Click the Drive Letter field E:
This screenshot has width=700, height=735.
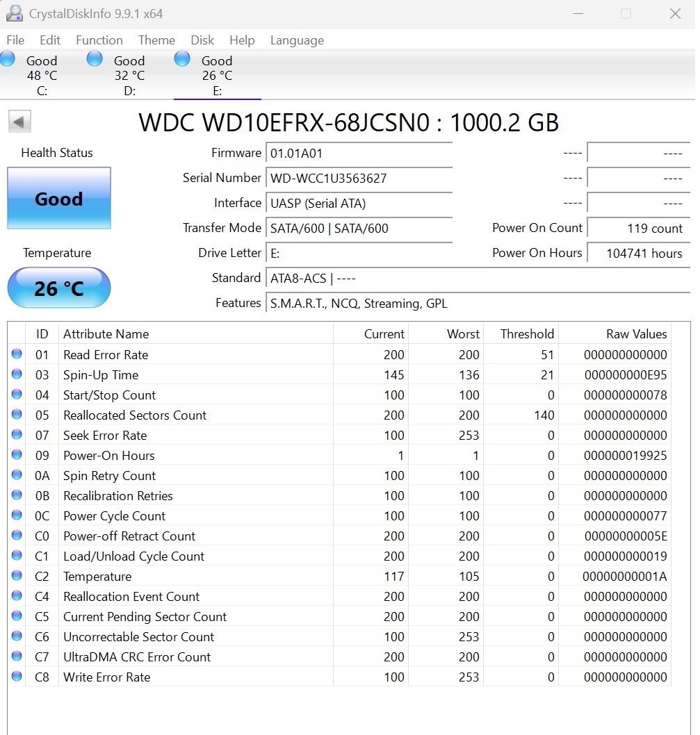(359, 254)
